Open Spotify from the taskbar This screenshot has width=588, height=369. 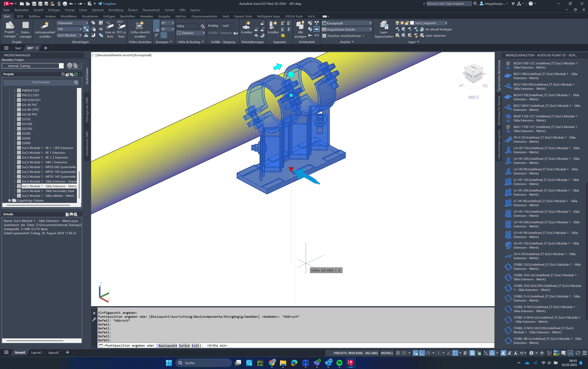click(x=339, y=363)
